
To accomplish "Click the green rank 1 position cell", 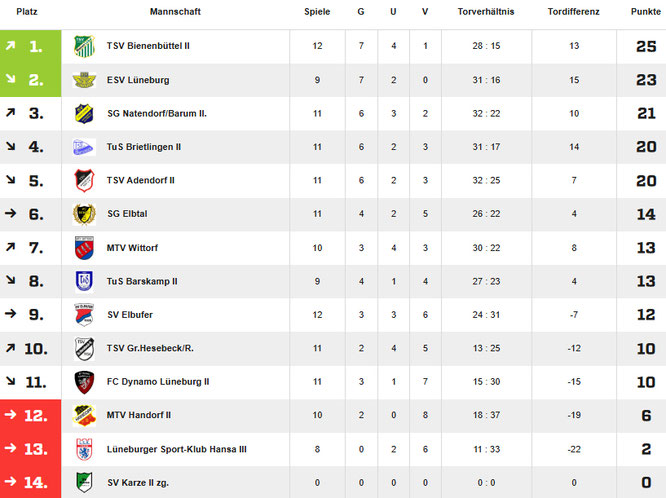I will [30, 46].
